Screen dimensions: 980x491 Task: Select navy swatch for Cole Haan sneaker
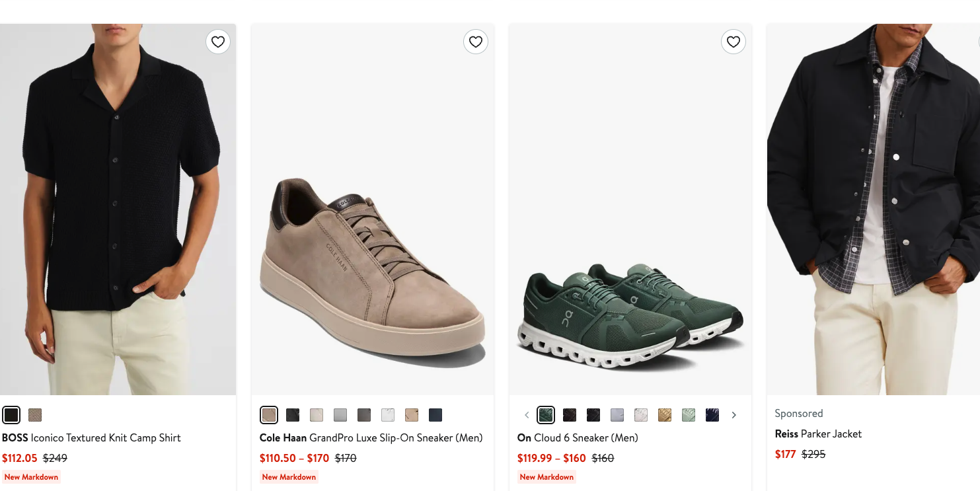pyautogui.click(x=435, y=414)
